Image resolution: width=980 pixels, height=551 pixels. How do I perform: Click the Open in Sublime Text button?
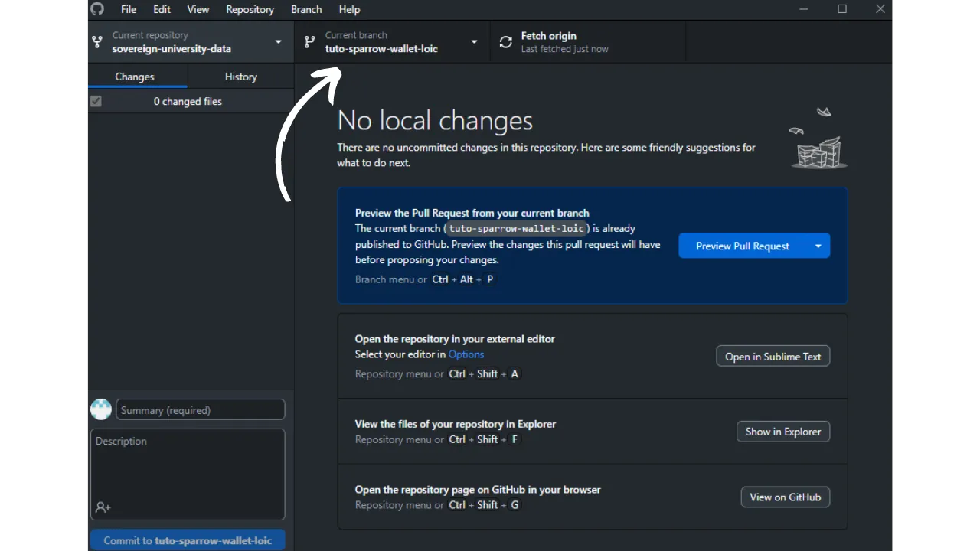tap(773, 357)
